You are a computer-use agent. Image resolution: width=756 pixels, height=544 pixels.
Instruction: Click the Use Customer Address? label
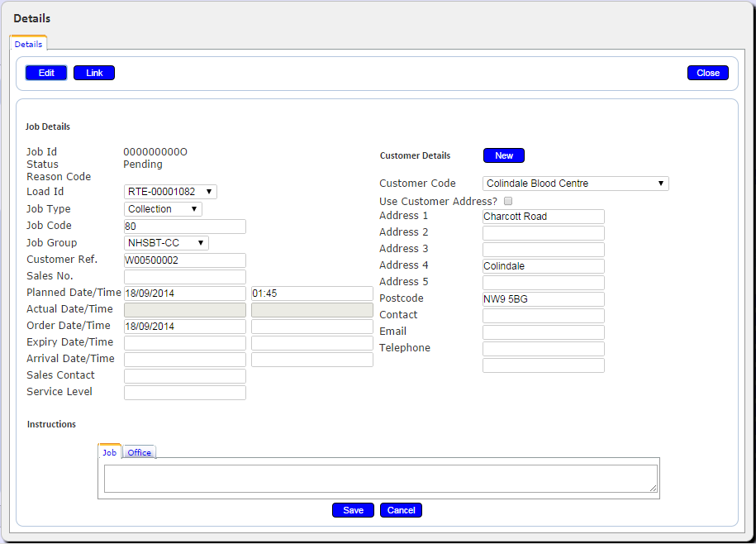pos(438,202)
